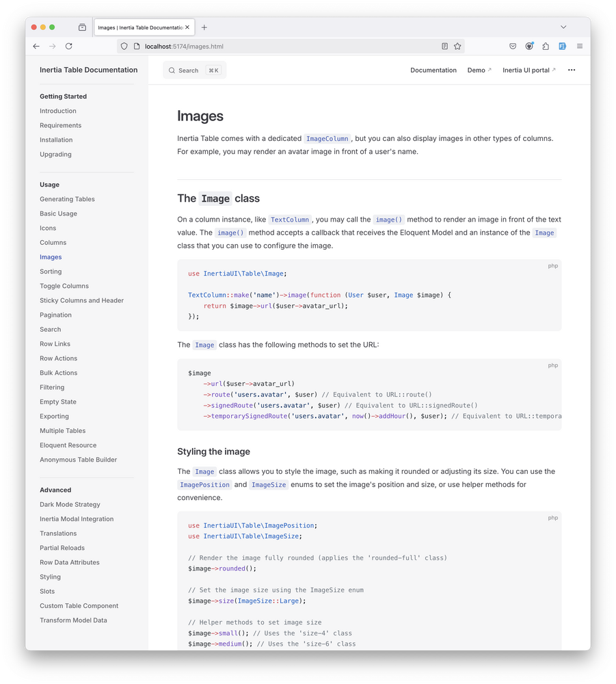Go to Dark Mode Strategy page

[x=70, y=504]
